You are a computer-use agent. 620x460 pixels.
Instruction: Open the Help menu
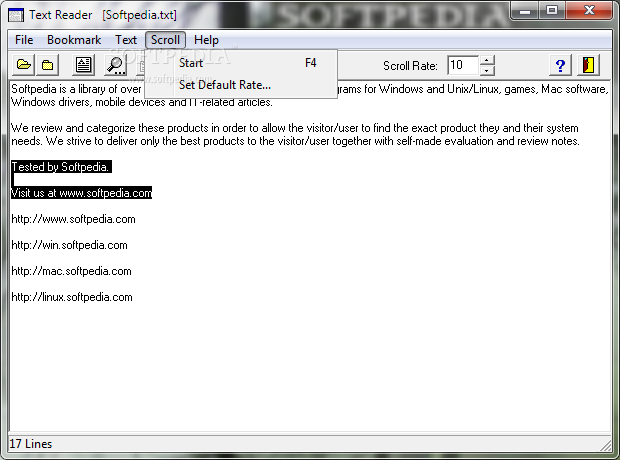(206, 40)
